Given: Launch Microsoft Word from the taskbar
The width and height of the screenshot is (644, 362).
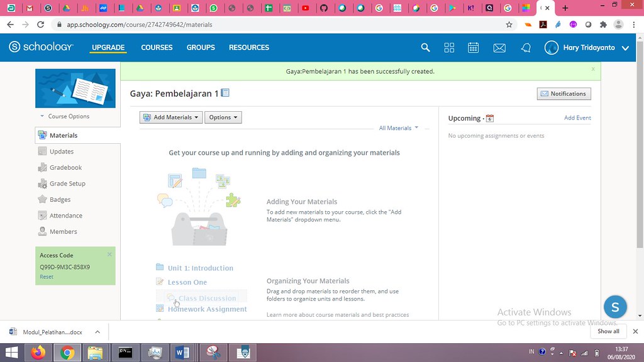Looking at the screenshot, I should (182, 353).
